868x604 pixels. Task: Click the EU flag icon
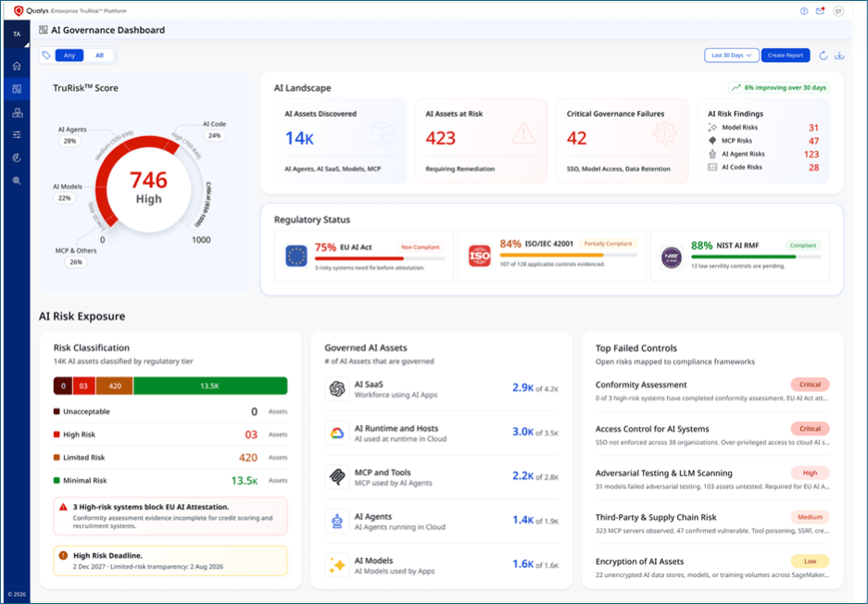(x=296, y=257)
